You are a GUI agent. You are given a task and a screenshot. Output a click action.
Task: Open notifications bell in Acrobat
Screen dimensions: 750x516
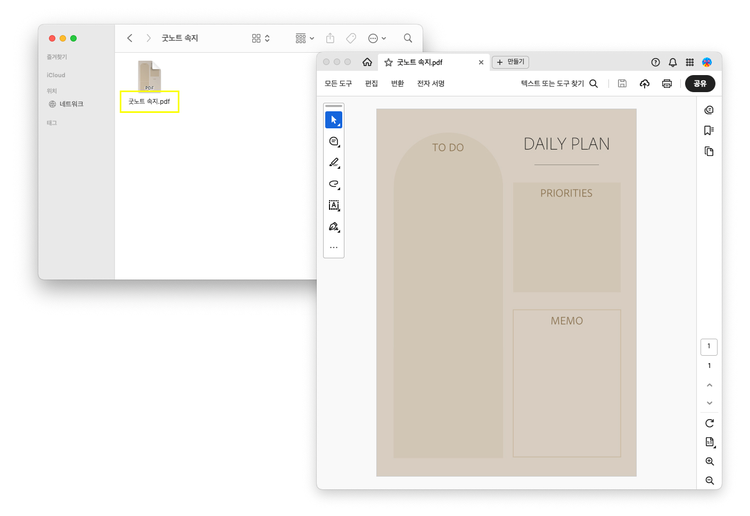point(673,62)
